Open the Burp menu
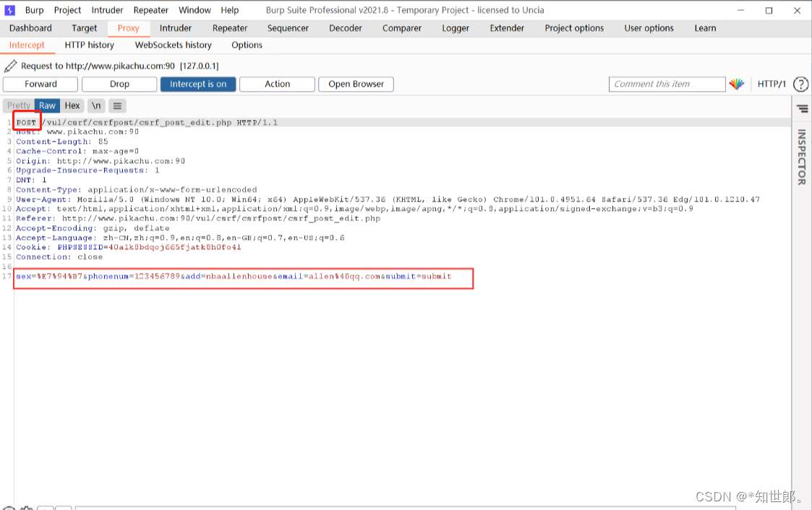812x510 pixels. tap(34, 10)
